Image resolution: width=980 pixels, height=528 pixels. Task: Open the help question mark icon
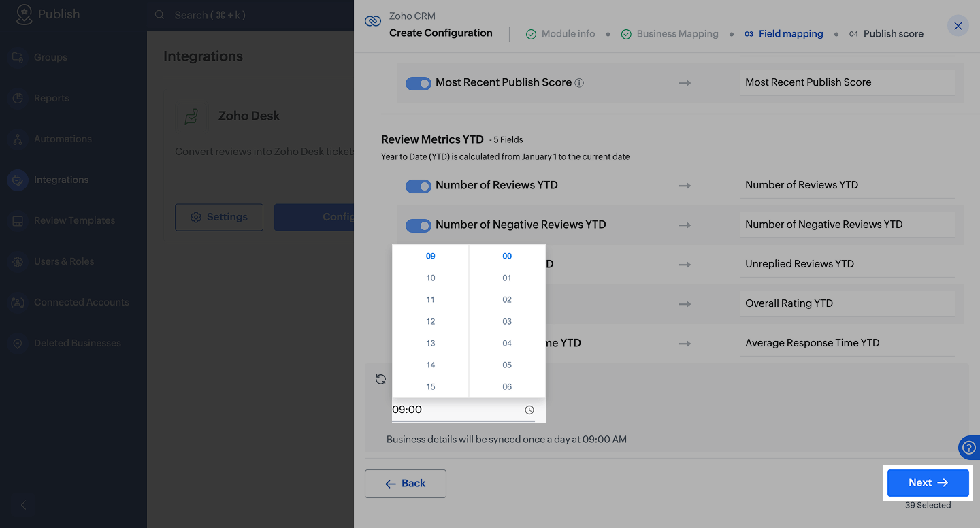pos(969,448)
